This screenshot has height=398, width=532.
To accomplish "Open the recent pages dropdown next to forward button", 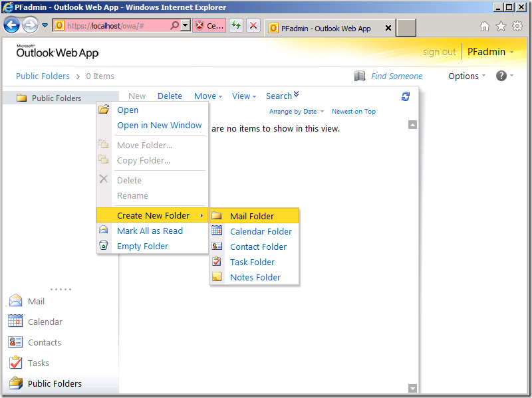I will (x=45, y=25).
